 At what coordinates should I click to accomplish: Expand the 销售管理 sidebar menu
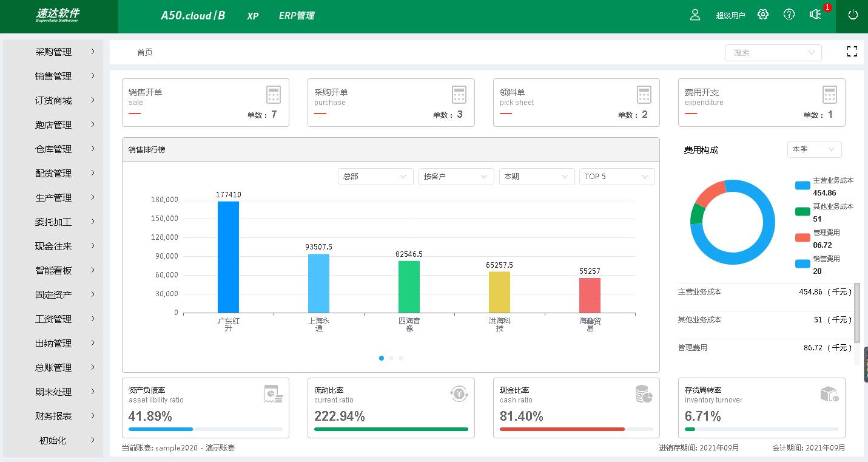[53, 76]
